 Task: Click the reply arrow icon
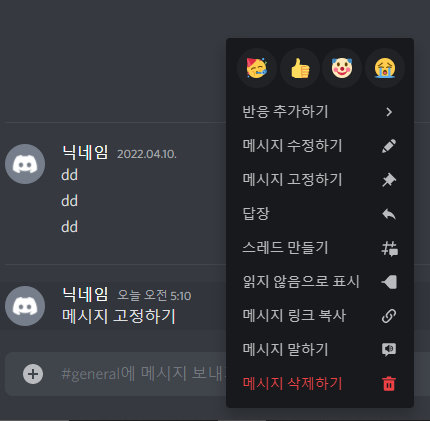pyautogui.click(x=389, y=214)
